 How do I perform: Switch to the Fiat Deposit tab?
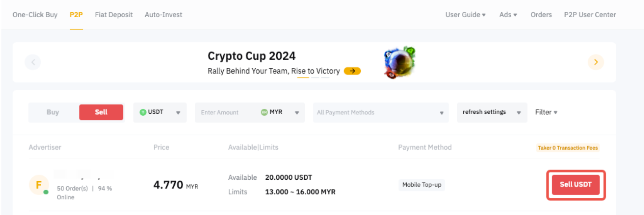tap(114, 15)
